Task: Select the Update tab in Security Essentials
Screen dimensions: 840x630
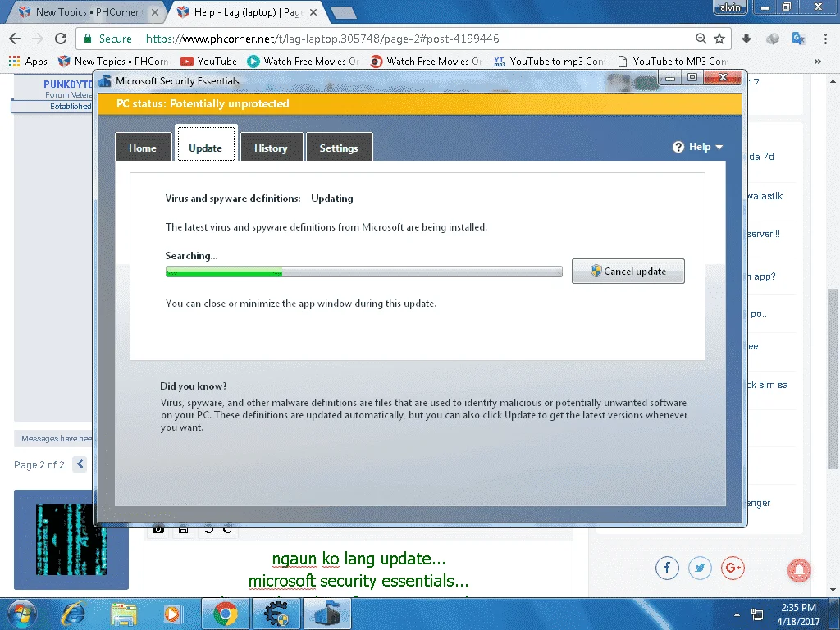Action: click(x=206, y=144)
